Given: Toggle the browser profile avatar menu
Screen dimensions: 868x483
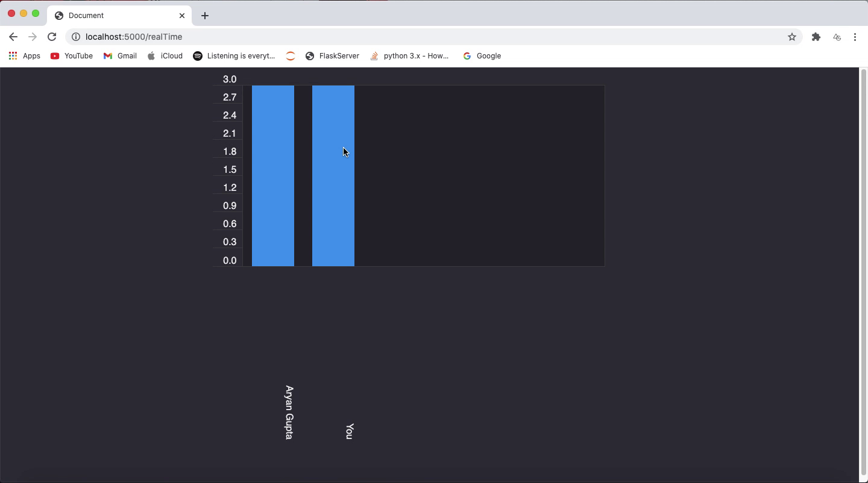Looking at the screenshot, I should [837, 37].
